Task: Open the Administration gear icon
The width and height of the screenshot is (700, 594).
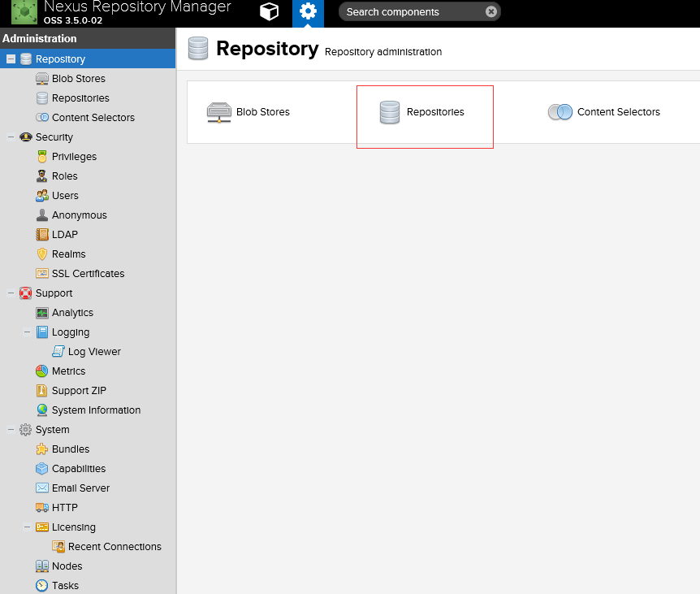Action: [x=308, y=11]
